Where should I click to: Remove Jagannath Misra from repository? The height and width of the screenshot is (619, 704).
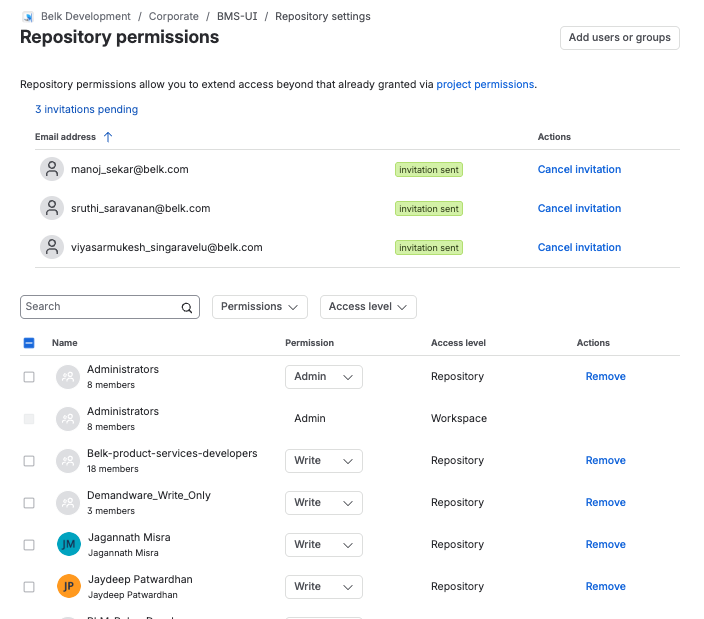coord(605,544)
